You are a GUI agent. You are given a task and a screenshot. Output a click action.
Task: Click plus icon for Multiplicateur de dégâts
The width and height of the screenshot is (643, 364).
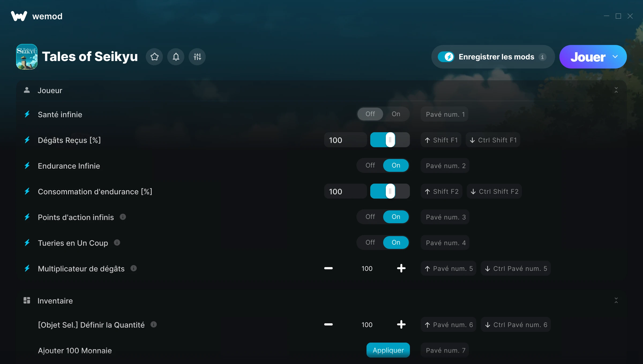point(401,268)
